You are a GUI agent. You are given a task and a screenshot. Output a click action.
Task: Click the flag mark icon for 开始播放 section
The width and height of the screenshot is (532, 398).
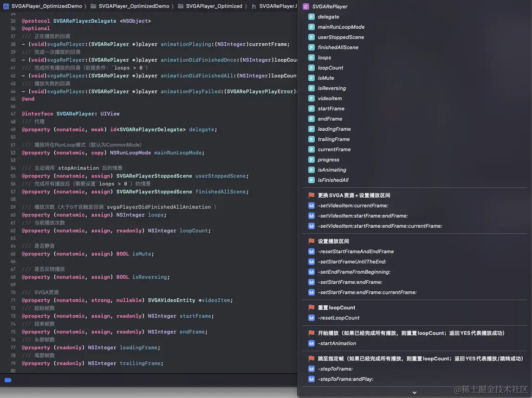click(x=311, y=333)
